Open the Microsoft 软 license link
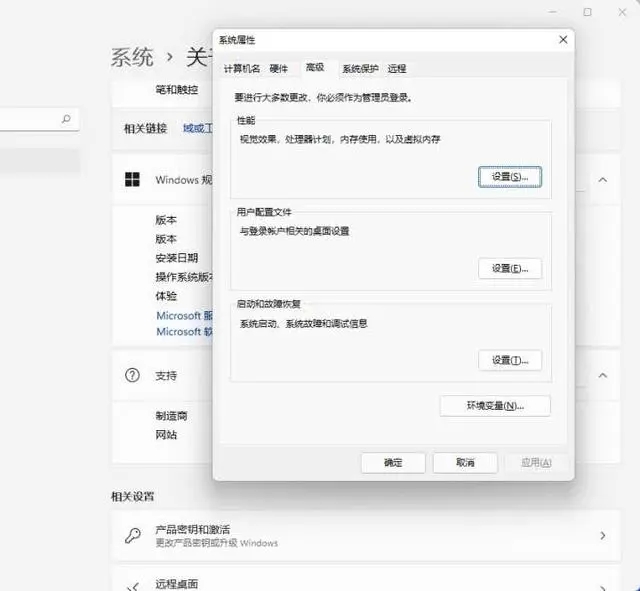640x591 pixels. [184, 331]
